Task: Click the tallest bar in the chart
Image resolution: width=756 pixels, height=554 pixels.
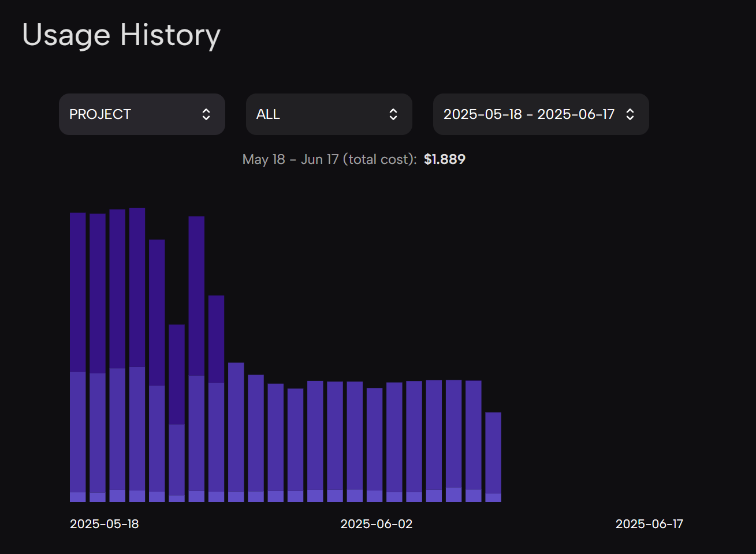Action: (137, 355)
